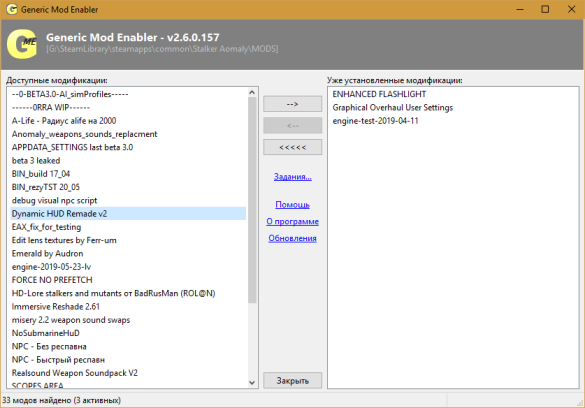The height and width of the screenshot is (408, 585).
Task: Open the Помощь help link
Action: coord(292,205)
